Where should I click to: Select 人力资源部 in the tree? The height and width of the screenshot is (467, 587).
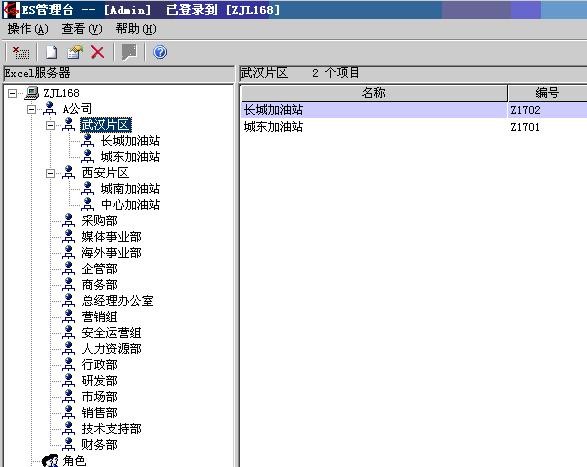click(x=112, y=349)
